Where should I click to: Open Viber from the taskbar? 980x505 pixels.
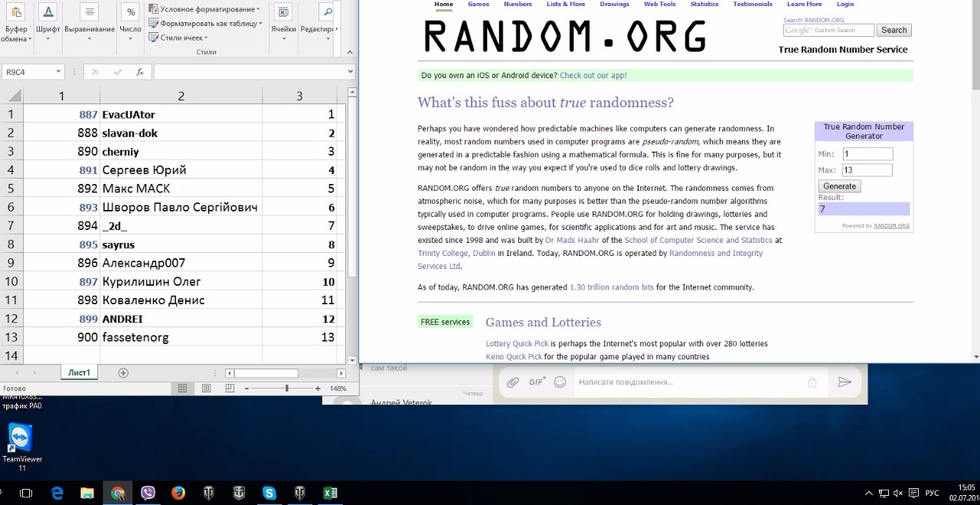pyautogui.click(x=148, y=494)
